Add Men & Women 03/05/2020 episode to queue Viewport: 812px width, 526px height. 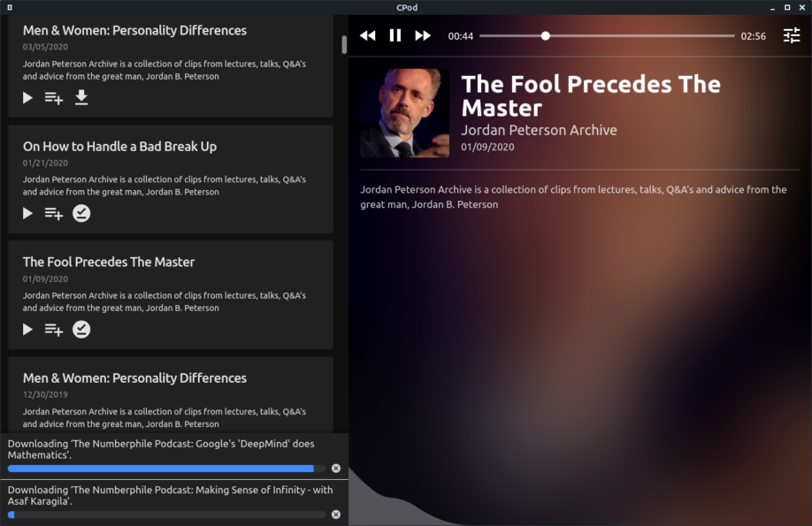(x=54, y=97)
